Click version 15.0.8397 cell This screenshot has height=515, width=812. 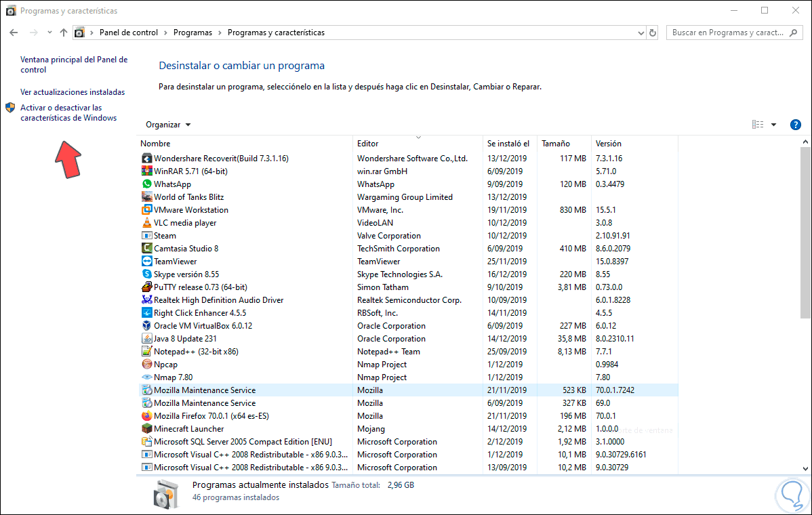coord(612,262)
